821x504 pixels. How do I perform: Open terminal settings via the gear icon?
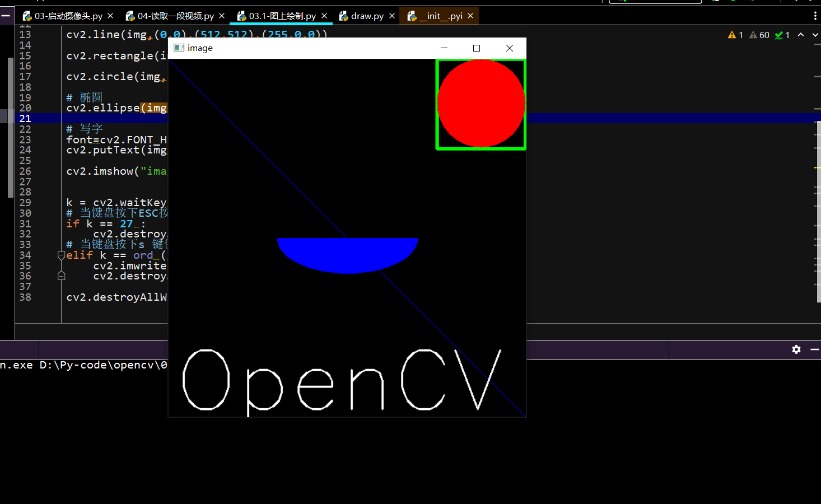796,349
